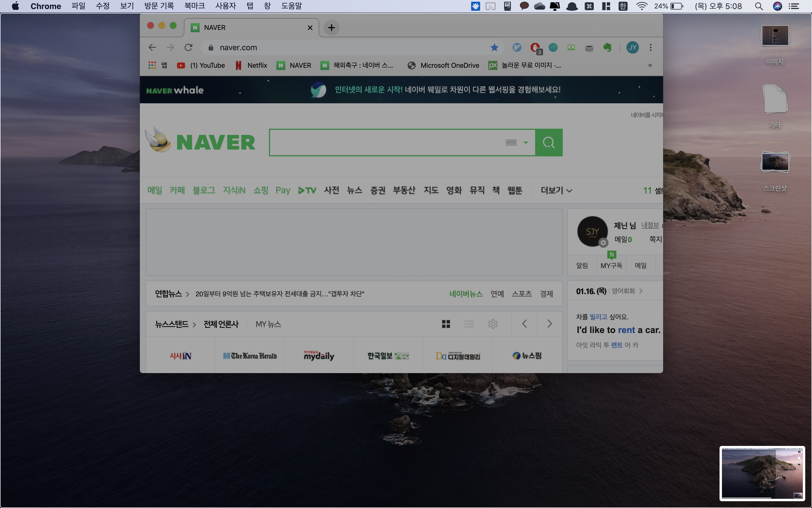Open the YouTube bookmark

point(201,65)
